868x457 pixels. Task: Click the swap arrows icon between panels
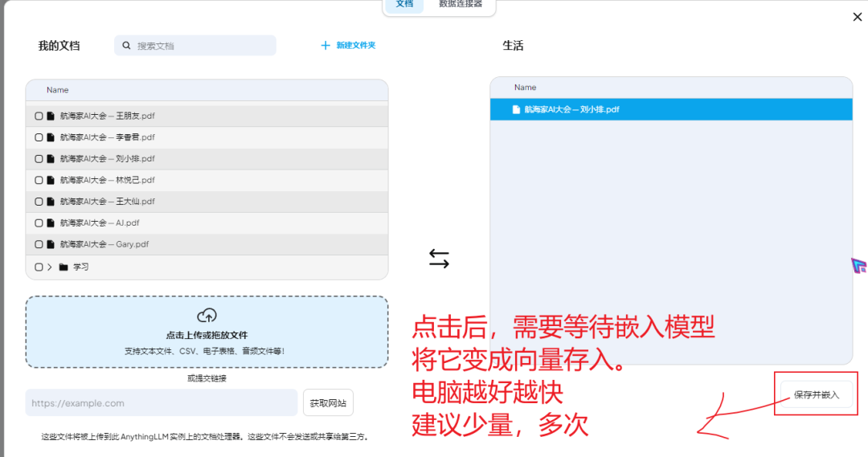[x=439, y=259]
